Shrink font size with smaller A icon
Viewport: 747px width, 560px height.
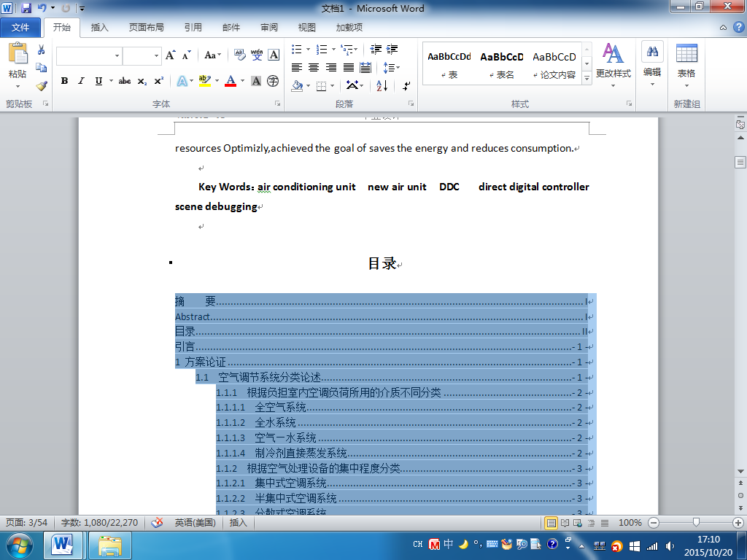[x=186, y=55]
